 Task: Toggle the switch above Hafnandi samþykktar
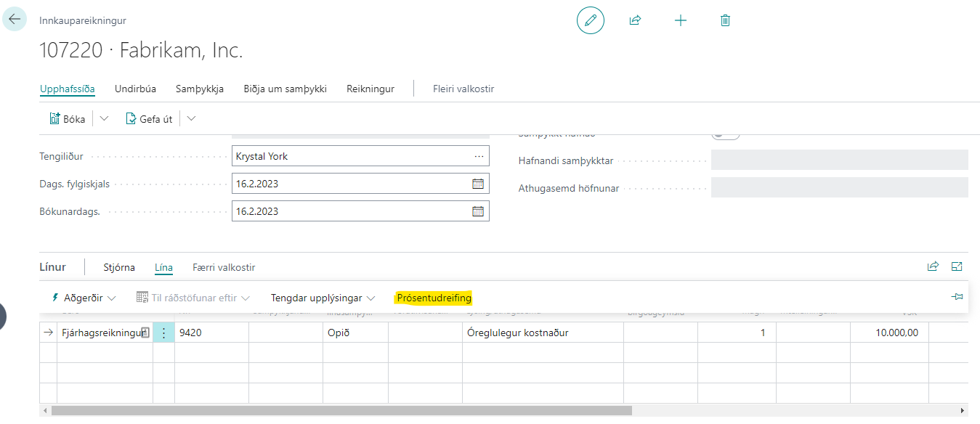click(x=725, y=135)
